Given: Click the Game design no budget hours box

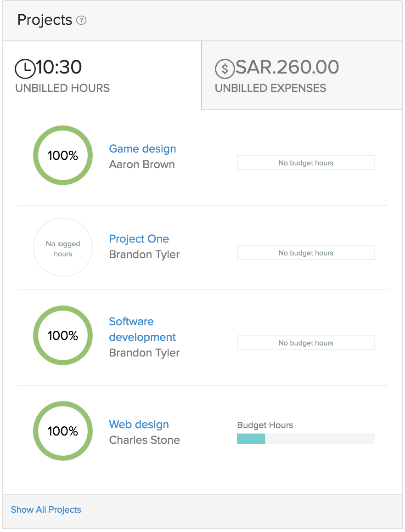Looking at the screenshot, I should (x=305, y=163).
